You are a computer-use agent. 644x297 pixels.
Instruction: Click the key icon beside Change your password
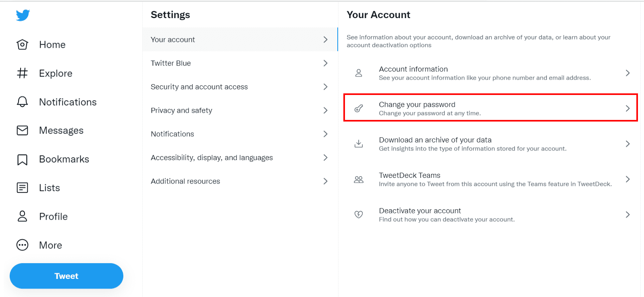coord(359,108)
